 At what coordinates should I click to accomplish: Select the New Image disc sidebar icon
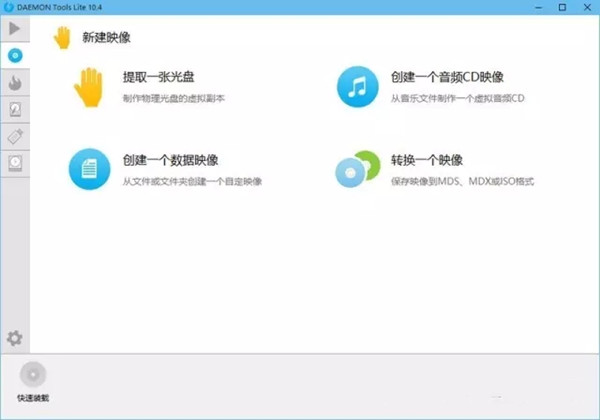click(15, 55)
